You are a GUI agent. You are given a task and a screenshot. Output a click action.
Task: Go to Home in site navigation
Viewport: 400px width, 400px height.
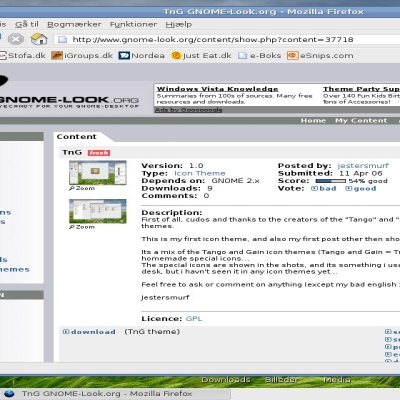pos(313,121)
